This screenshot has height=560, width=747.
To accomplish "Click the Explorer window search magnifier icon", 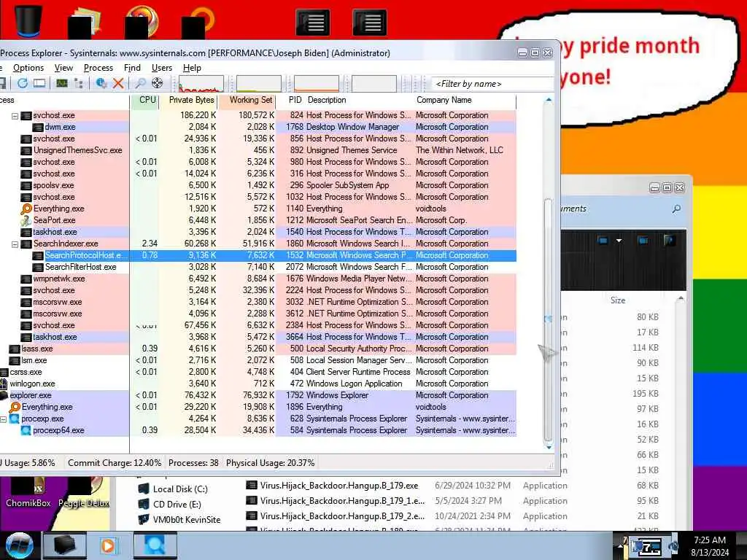I will [676, 209].
